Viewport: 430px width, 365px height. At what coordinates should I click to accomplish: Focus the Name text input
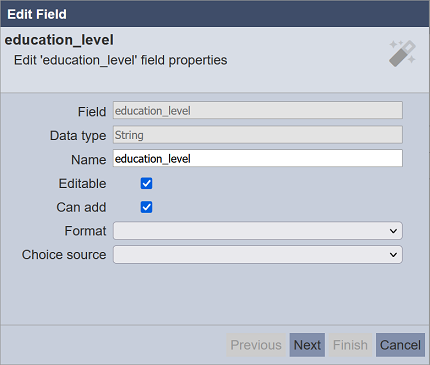tap(258, 158)
